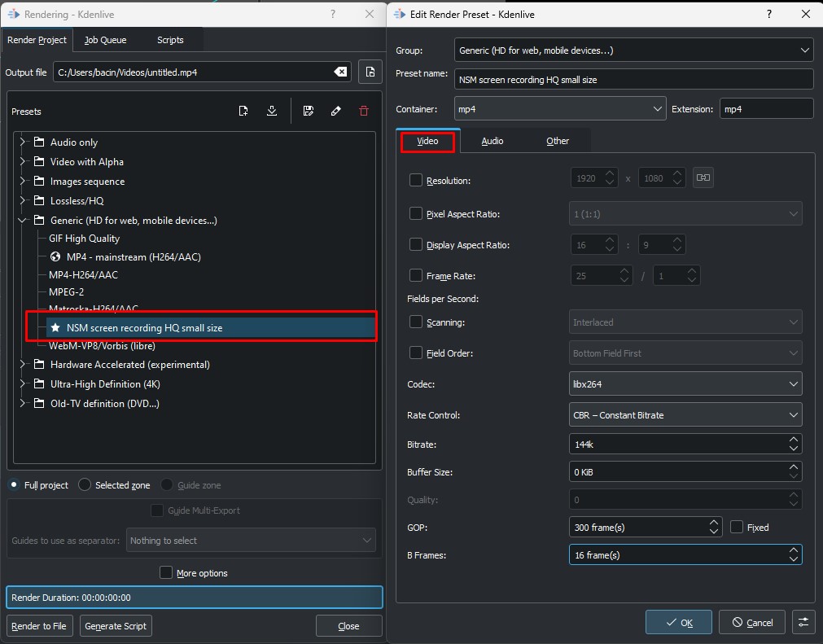Check the Fixed GOP checkbox
The image size is (823, 644).
pos(737,527)
